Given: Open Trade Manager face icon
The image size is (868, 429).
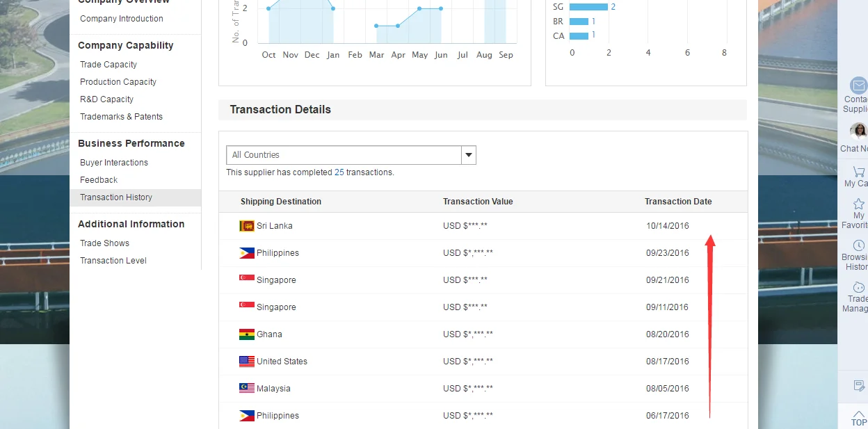Looking at the screenshot, I should (859, 287).
